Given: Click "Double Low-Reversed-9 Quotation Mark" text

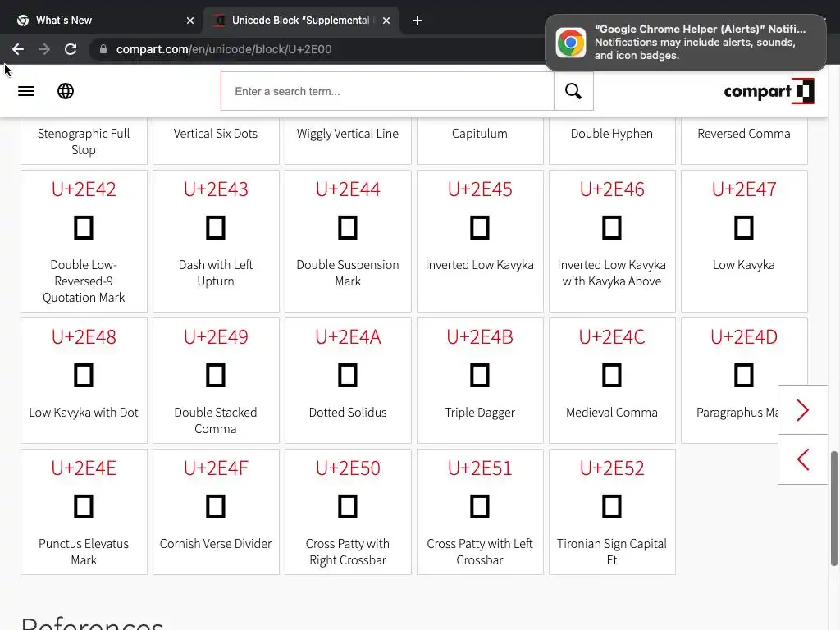Looking at the screenshot, I should (84, 281).
